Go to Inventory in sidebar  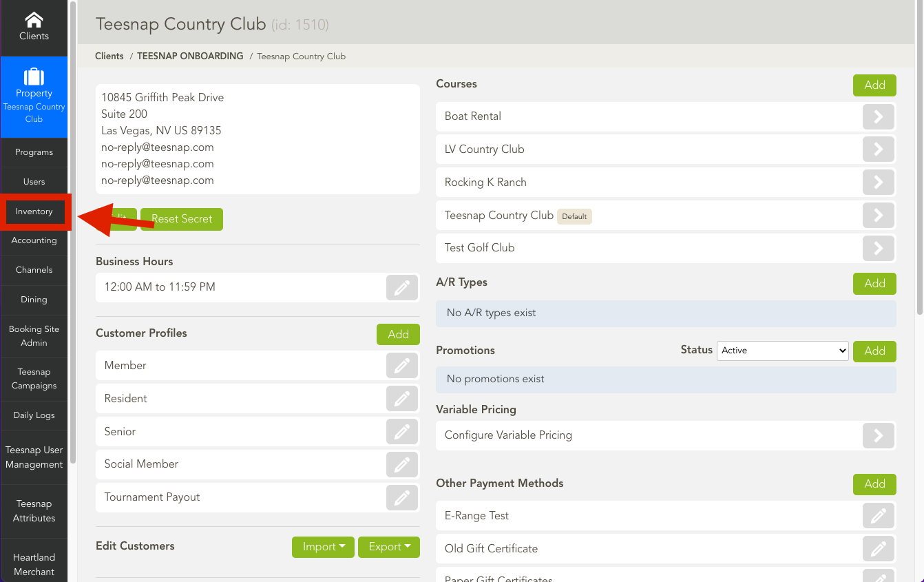point(34,211)
